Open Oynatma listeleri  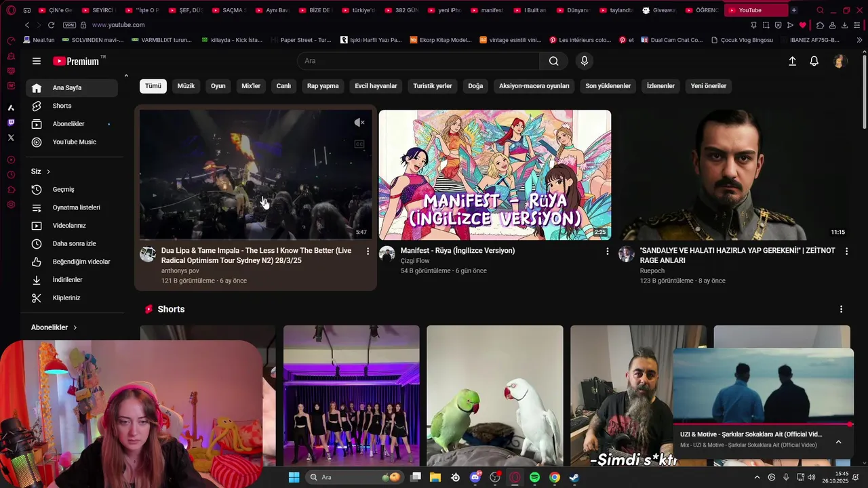(x=72, y=207)
